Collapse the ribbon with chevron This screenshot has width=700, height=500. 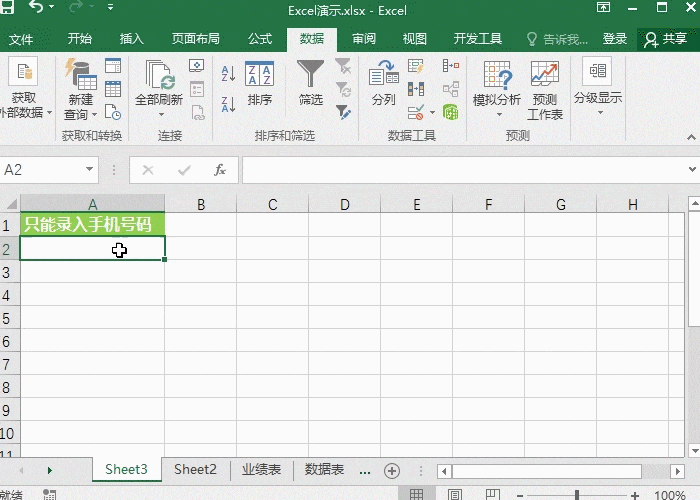tap(691, 137)
